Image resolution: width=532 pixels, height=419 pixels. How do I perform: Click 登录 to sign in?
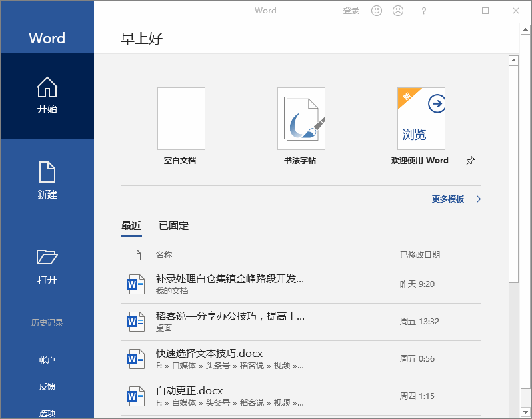coord(351,11)
